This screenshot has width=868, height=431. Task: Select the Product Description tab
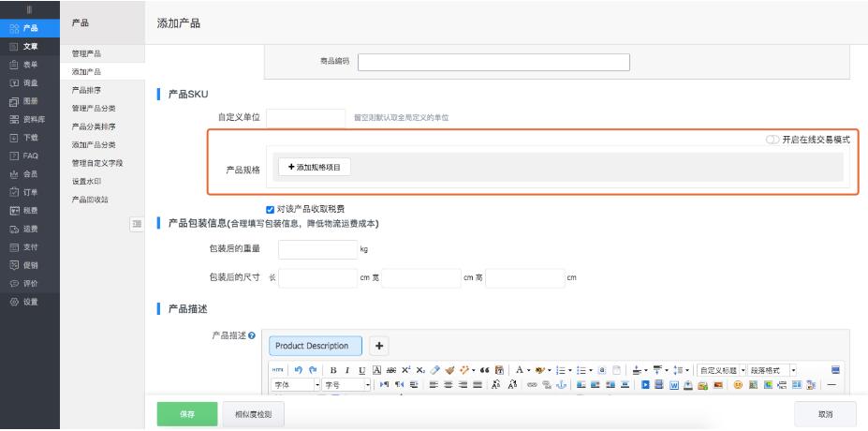(313, 346)
